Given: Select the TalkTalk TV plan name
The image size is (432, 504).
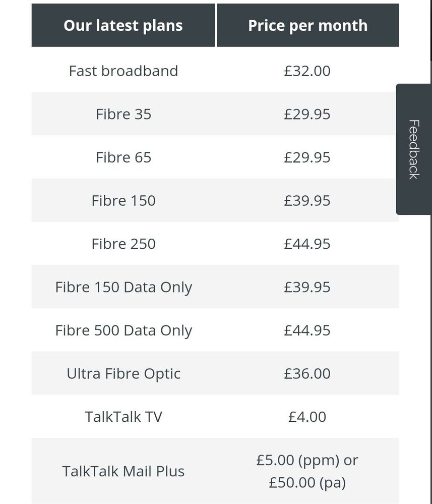Looking at the screenshot, I should [x=124, y=417].
